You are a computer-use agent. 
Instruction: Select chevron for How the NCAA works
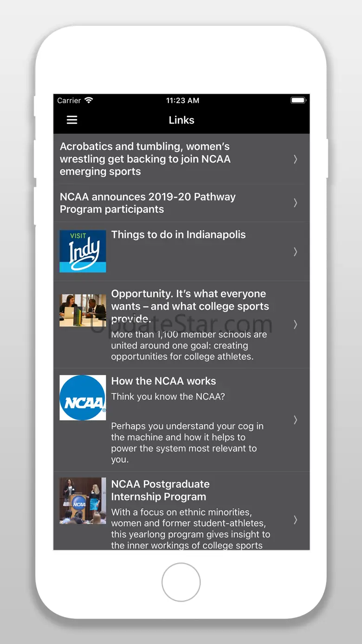[295, 420]
